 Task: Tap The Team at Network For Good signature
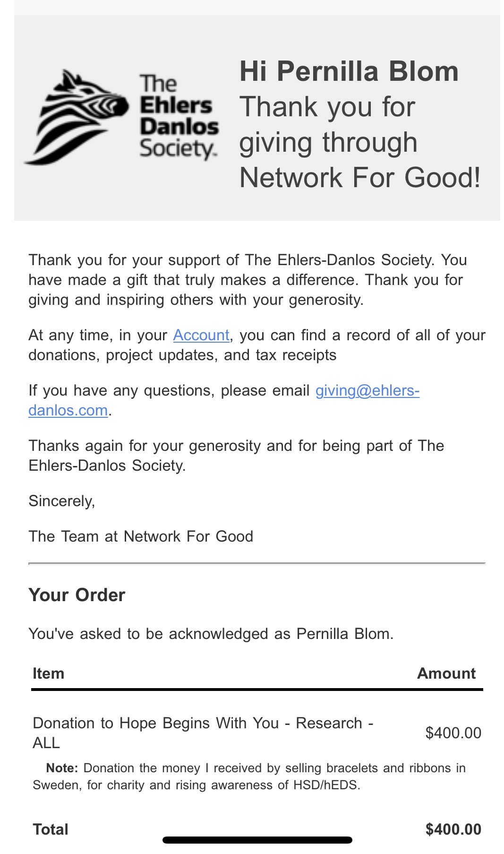pos(141,536)
